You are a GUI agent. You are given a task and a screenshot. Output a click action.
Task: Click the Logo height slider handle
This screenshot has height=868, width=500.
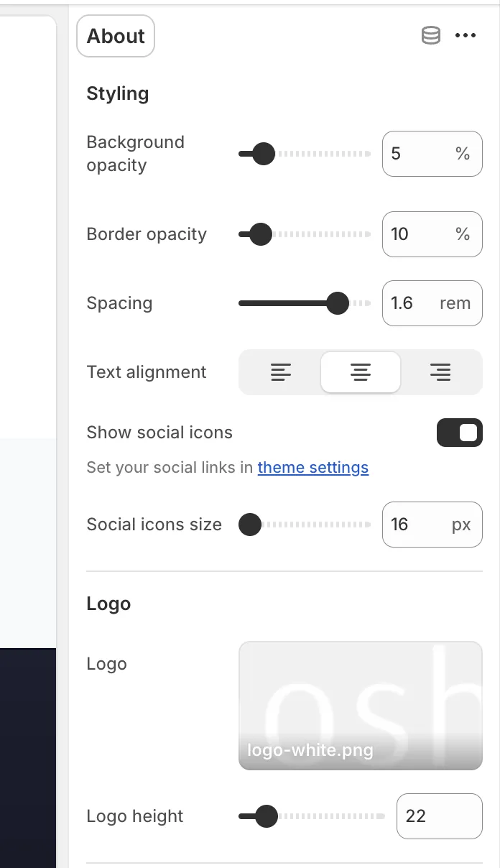click(267, 816)
